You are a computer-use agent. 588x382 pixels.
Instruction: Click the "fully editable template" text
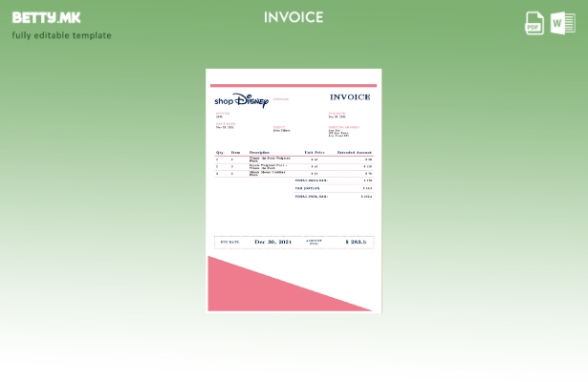point(61,35)
